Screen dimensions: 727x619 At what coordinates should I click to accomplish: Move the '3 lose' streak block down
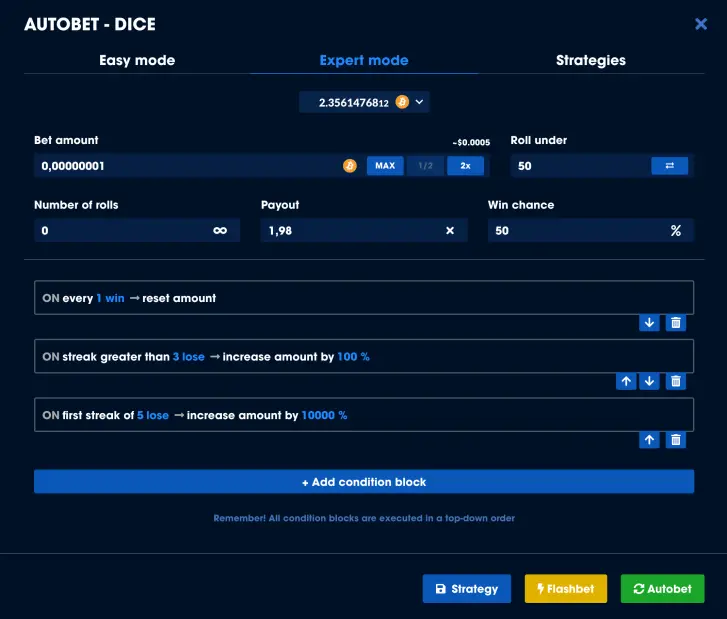pos(649,381)
